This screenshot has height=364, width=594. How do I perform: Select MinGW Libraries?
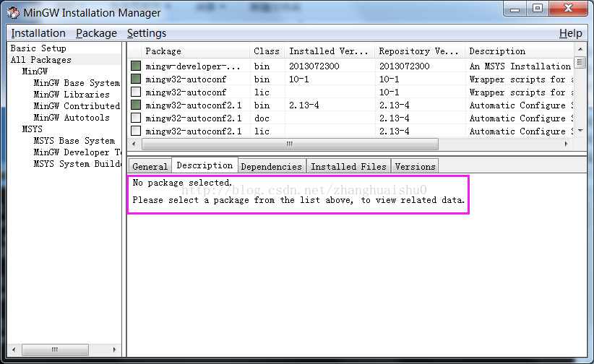click(x=72, y=95)
